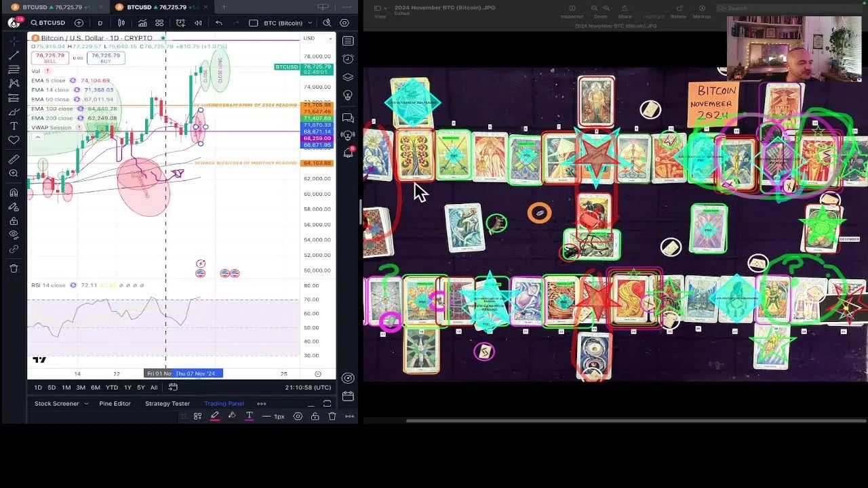Choose the Text annotation tool in left sidebar
Viewport: 868px width, 488px height.
14,126
